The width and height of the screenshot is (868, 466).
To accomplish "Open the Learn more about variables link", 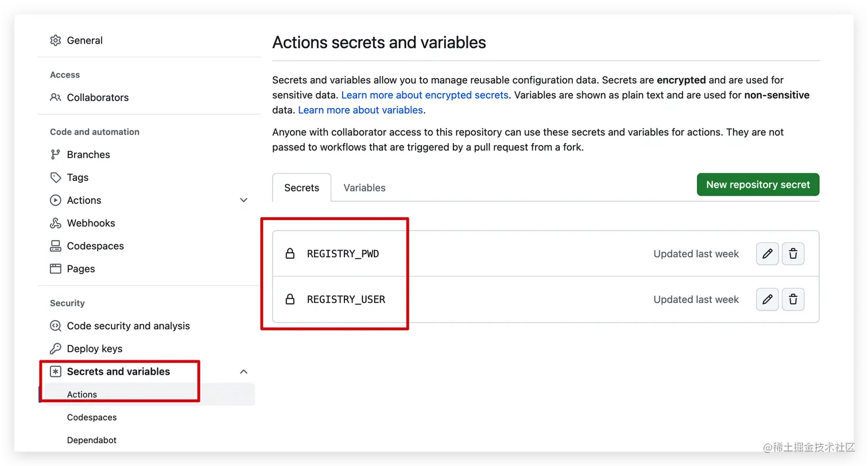I will tap(361, 110).
